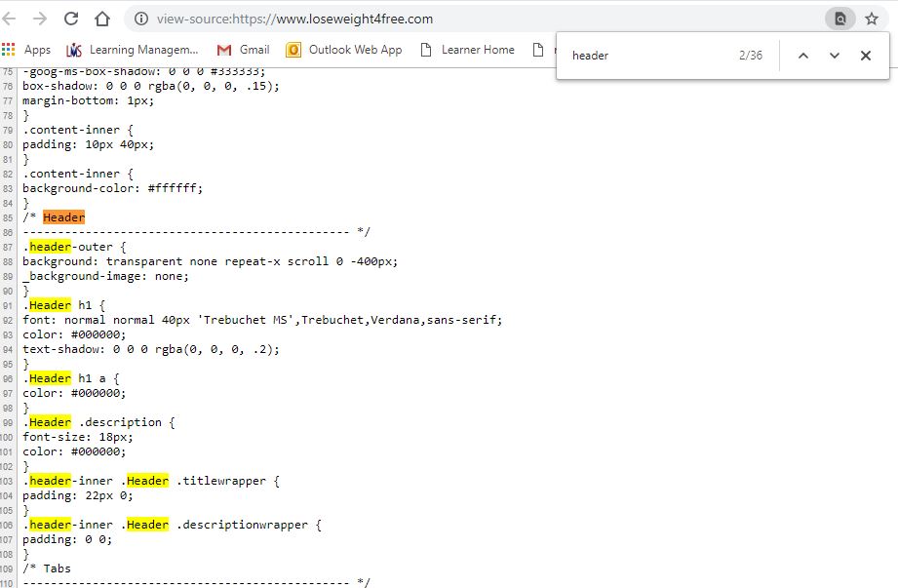Click '.content-inner {' on line 79
Image resolution: width=898 pixels, height=588 pixels.
point(78,130)
